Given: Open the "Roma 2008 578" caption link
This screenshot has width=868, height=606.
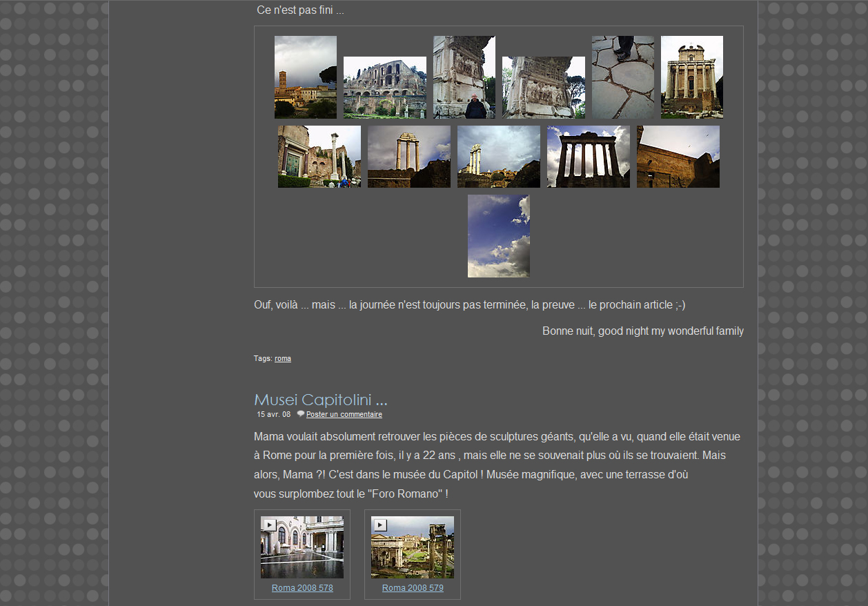Looking at the screenshot, I should pos(302,588).
